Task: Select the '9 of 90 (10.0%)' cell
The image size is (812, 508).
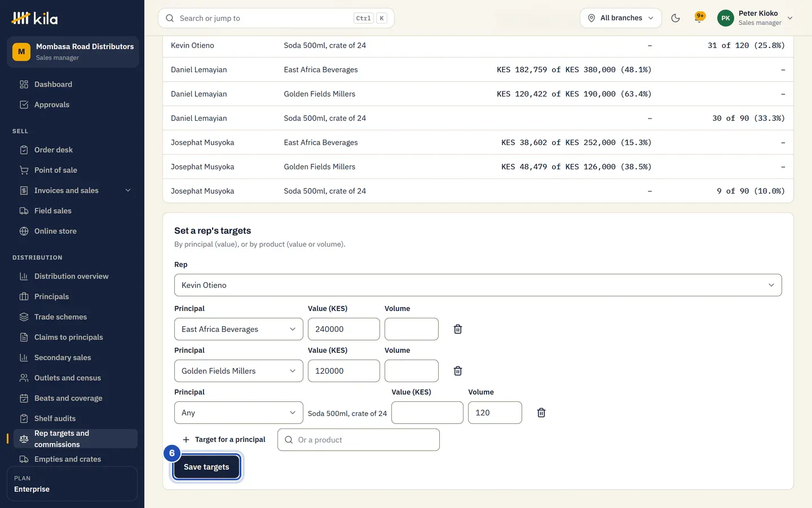Action: tap(751, 191)
